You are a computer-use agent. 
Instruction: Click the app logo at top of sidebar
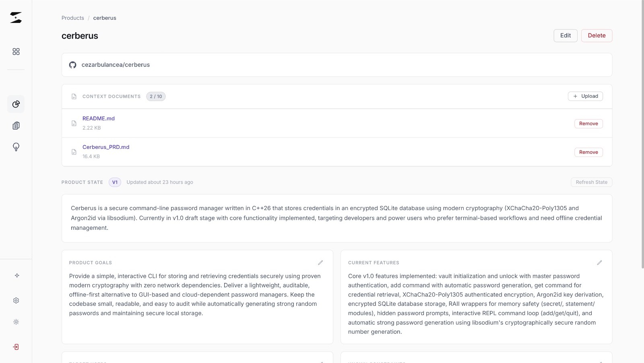coord(16,17)
